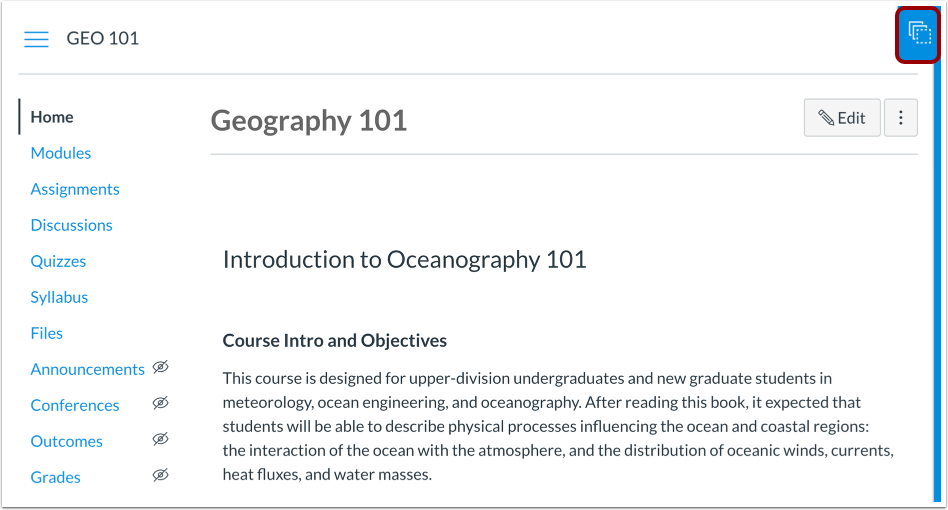
Task: Go to the Assignments page
Action: coord(75,189)
